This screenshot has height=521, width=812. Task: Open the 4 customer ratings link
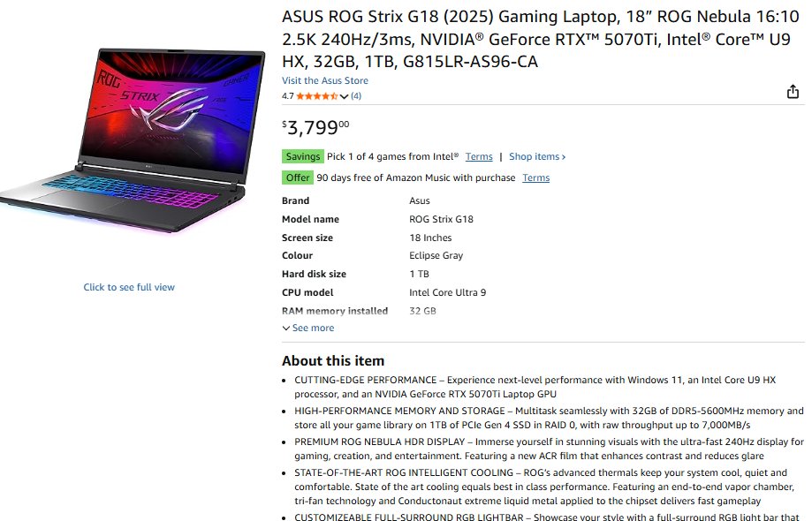pyautogui.click(x=356, y=96)
